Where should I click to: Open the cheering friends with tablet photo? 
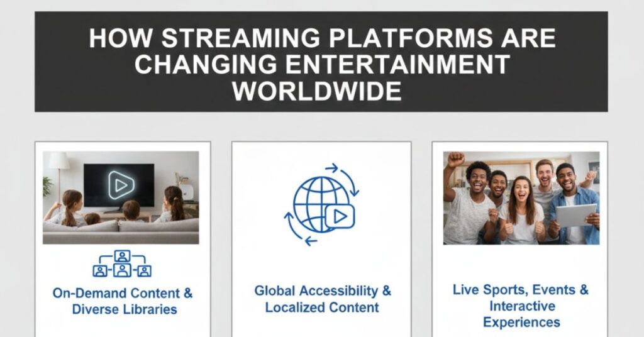[x=521, y=198]
